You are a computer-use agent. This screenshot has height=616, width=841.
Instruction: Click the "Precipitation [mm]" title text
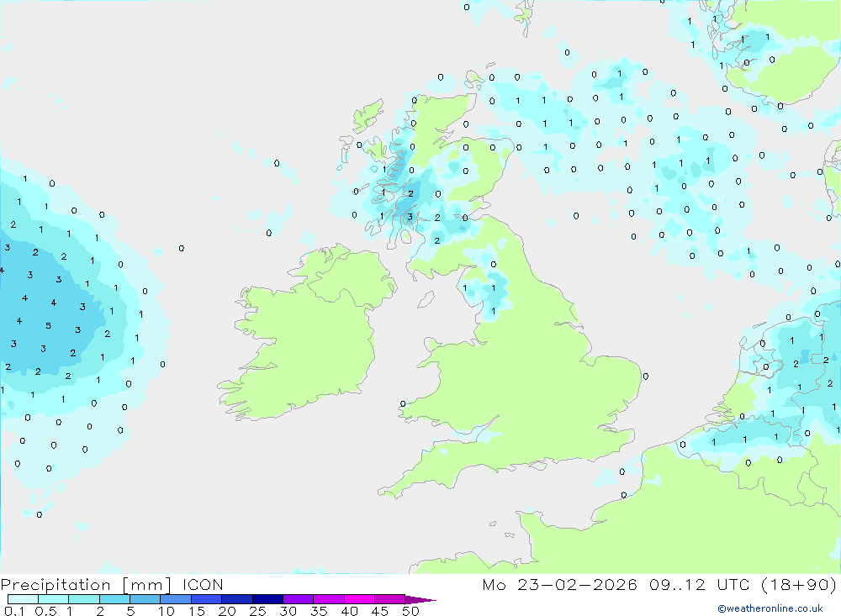point(86,585)
